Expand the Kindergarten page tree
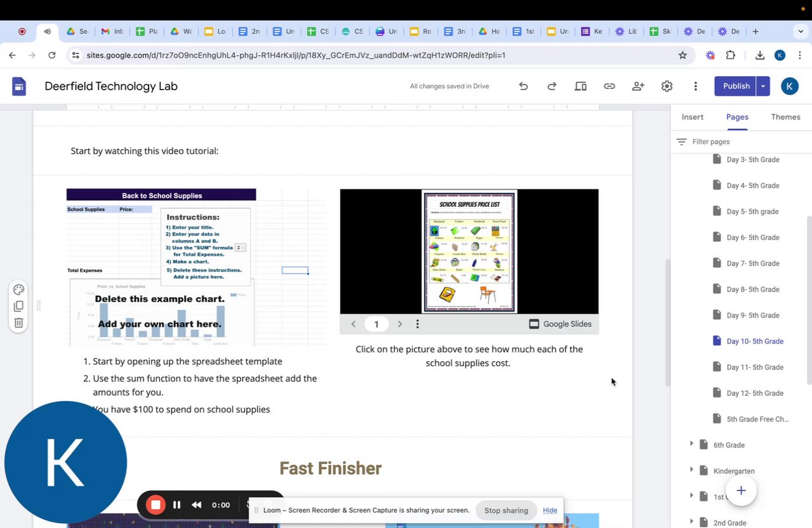 coord(691,470)
